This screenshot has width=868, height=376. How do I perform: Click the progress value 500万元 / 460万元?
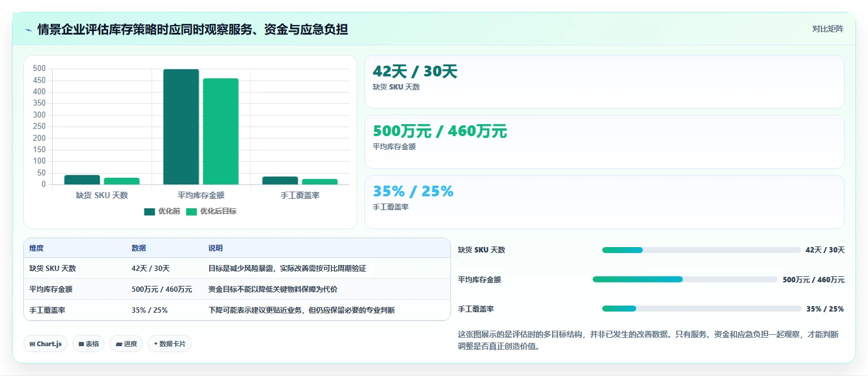[814, 279]
